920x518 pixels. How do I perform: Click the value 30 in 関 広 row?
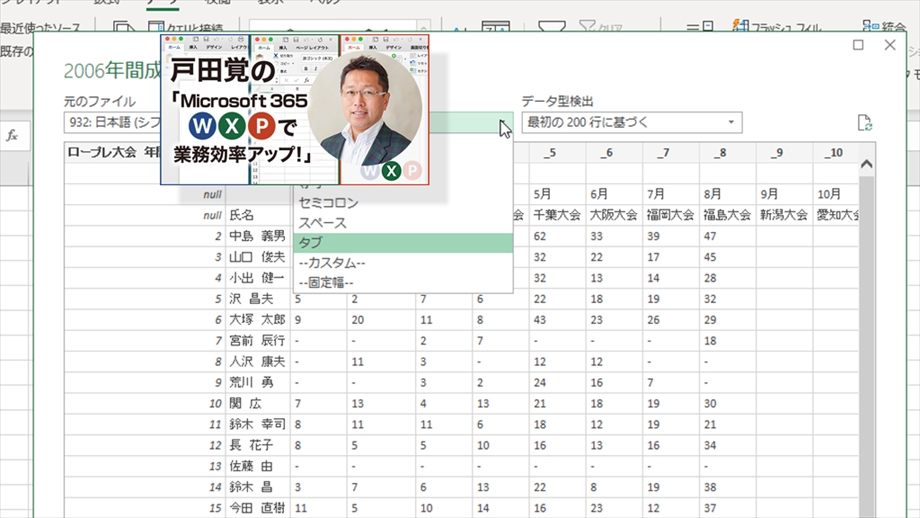click(710, 404)
